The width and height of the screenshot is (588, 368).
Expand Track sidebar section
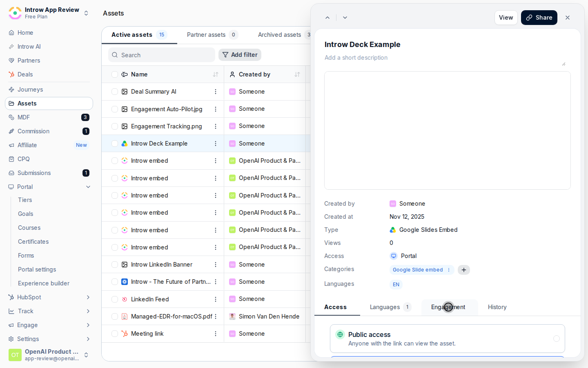pos(88,311)
